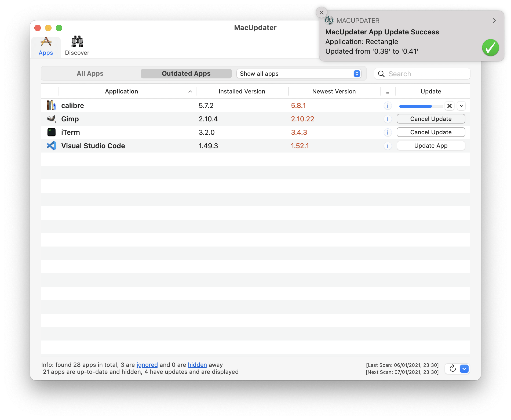The image size is (511, 420).
Task: Select the calibre row name
Action: point(72,106)
